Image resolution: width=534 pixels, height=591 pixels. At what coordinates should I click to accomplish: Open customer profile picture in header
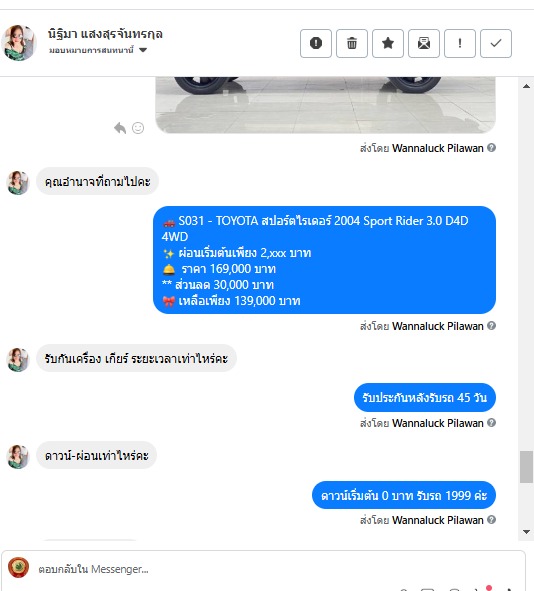[18, 43]
